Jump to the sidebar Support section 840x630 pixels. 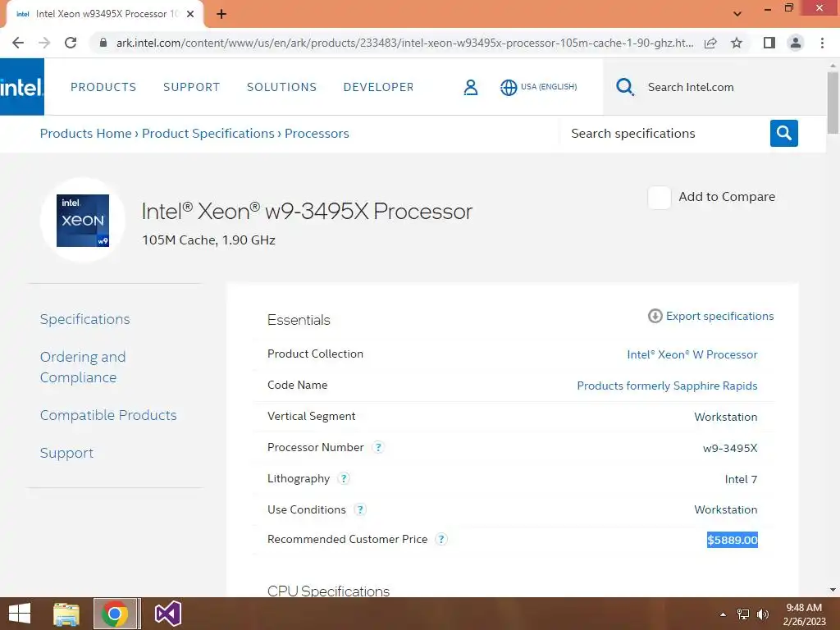pos(66,453)
